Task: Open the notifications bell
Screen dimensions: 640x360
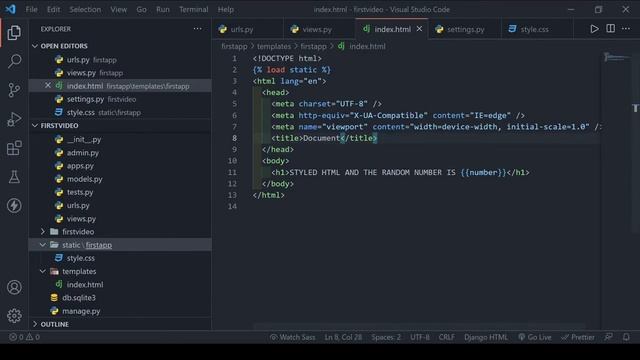Action: click(626, 337)
